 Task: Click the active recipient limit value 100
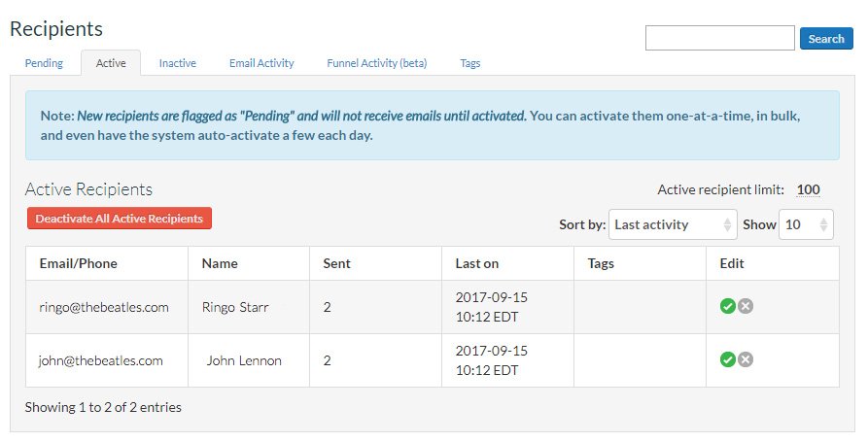[x=808, y=190]
